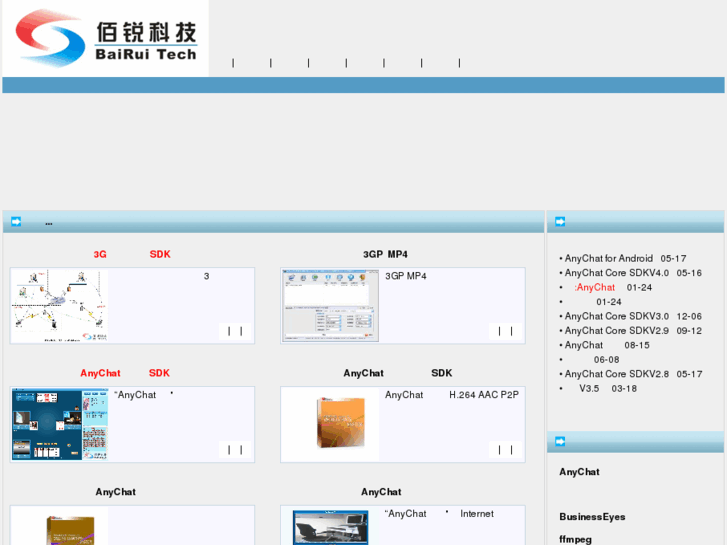Viewport: 727px width, 545px height.
Task: Open the office room video window thumbnail
Action: [331, 527]
